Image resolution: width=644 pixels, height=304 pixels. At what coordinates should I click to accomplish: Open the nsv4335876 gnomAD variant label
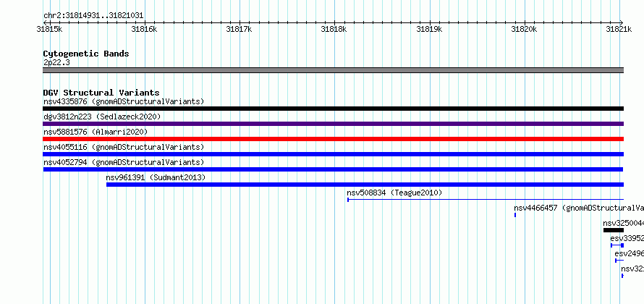tap(124, 101)
